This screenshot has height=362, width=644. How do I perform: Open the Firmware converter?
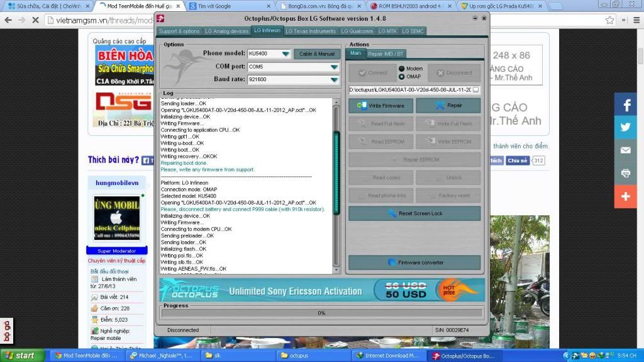(414, 263)
